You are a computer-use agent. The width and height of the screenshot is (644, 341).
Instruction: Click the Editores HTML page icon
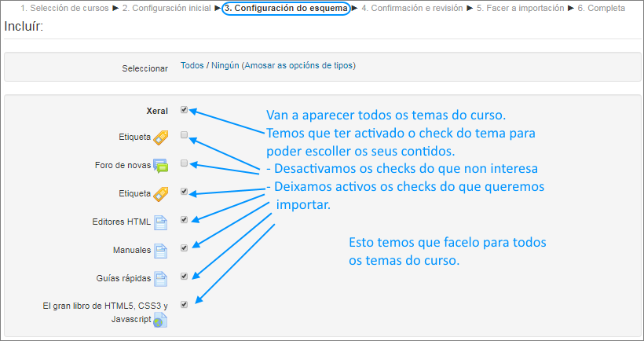pos(161,222)
